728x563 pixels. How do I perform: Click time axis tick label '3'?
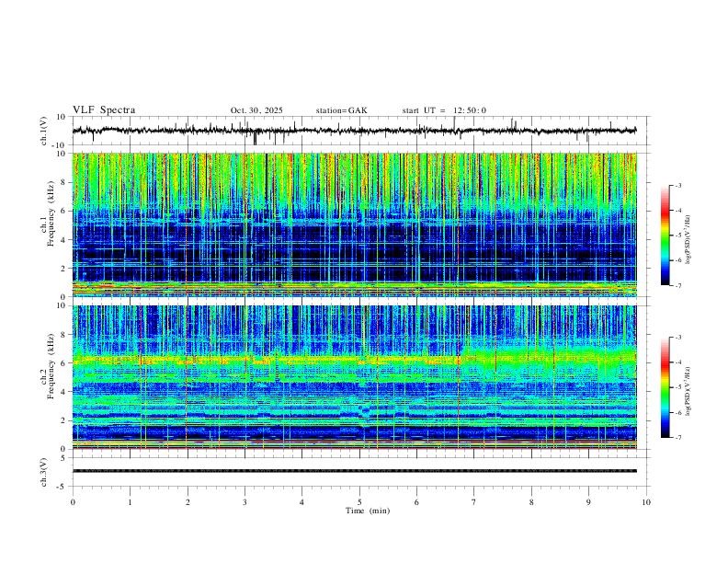click(x=245, y=502)
